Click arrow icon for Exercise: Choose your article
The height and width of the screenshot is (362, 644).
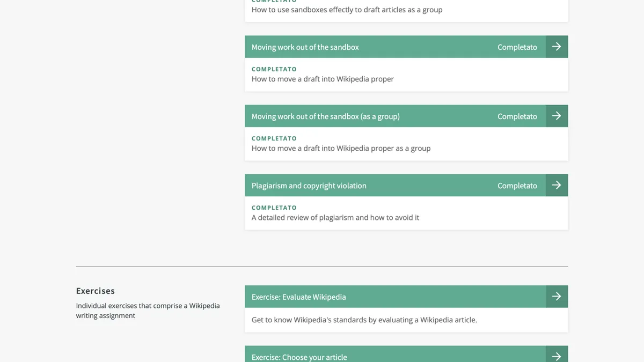click(557, 355)
